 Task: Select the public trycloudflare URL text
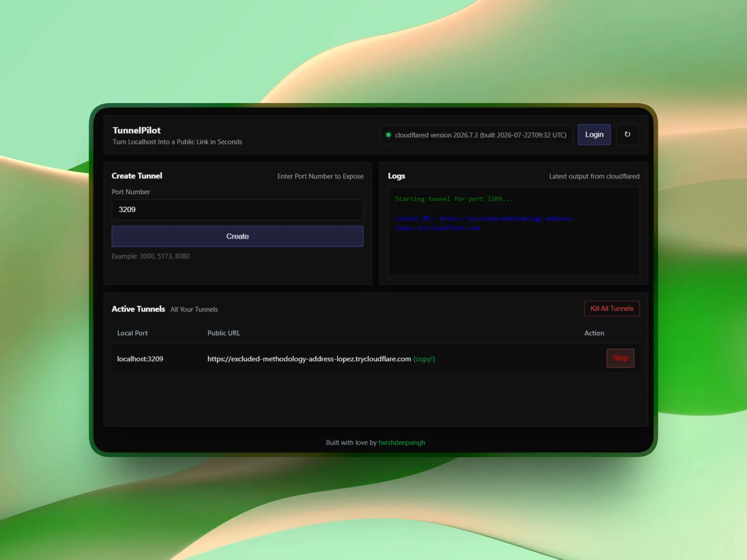[309, 359]
